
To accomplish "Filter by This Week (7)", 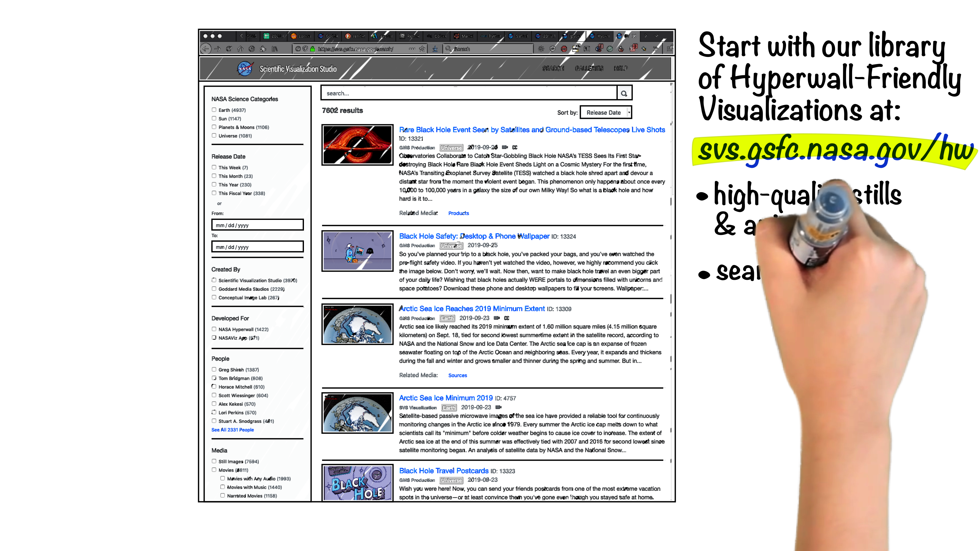I will 214,167.
